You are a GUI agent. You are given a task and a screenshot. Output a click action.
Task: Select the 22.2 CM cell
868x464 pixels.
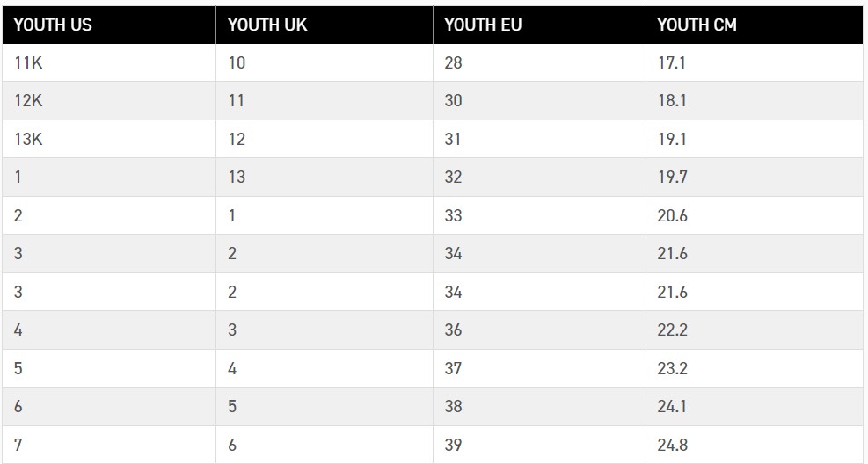(755, 330)
